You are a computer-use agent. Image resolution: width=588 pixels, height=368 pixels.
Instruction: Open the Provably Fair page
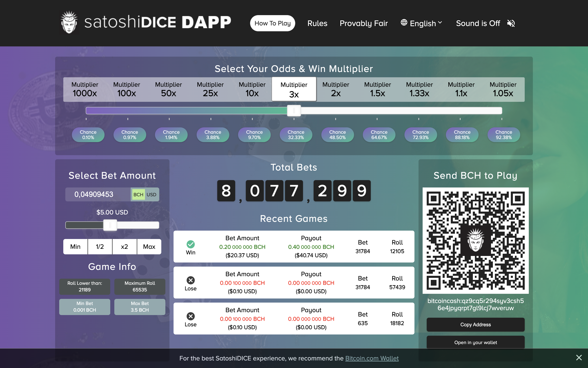click(363, 23)
